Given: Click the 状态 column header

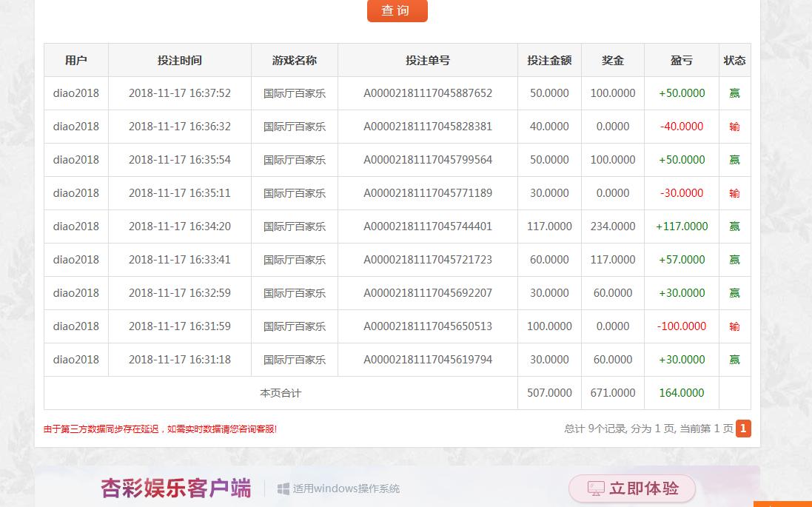Looking at the screenshot, I should [734, 60].
